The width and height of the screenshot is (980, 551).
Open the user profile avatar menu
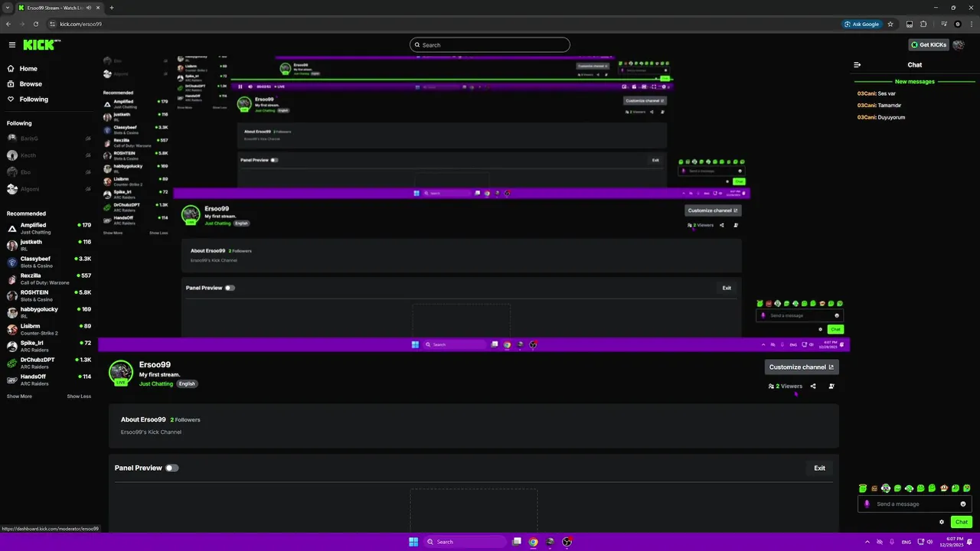tap(959, 45)
